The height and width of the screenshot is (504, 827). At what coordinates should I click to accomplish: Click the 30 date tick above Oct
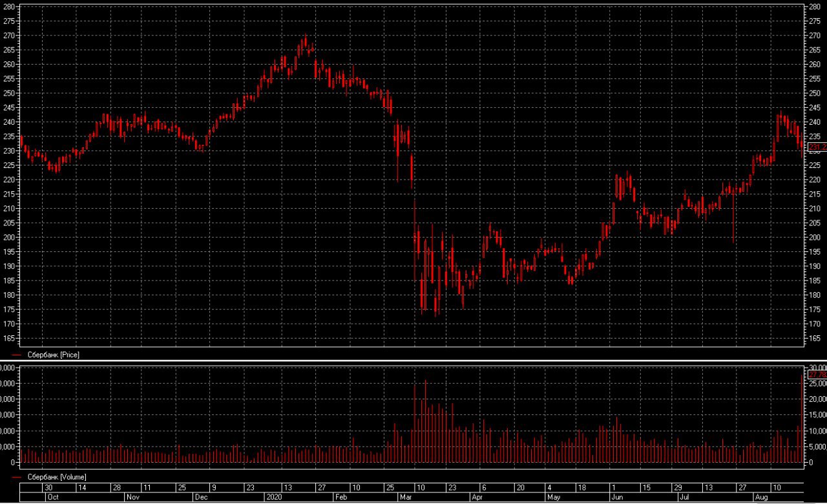point(48,487)
